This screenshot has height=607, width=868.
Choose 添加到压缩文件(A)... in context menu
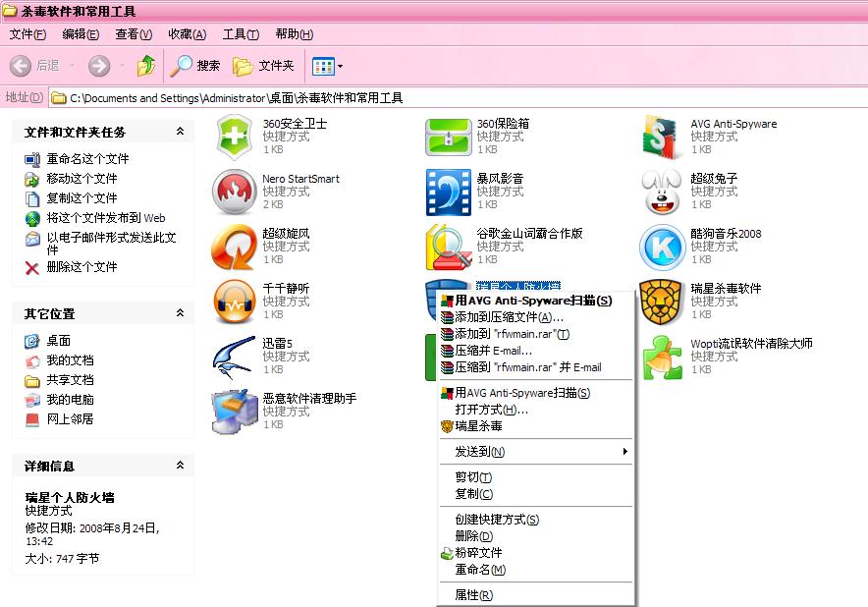[536, 317]
